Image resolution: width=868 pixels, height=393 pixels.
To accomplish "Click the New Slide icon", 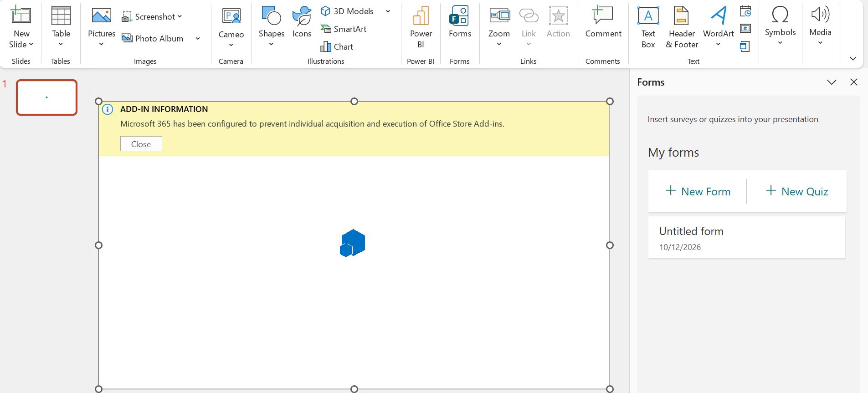I will click(x=21, y=15).
